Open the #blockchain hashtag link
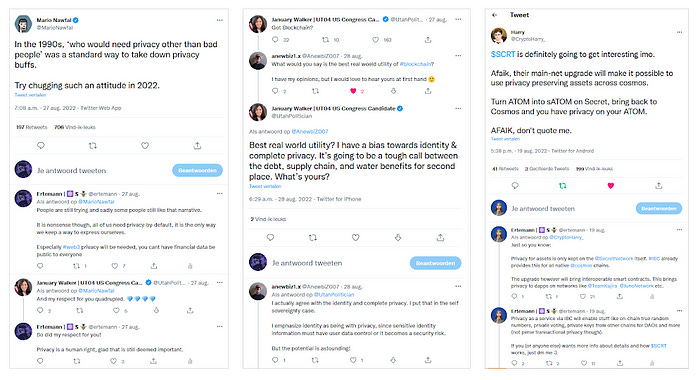Viewport: 700px width, 380px height. [x=416, y=64]
